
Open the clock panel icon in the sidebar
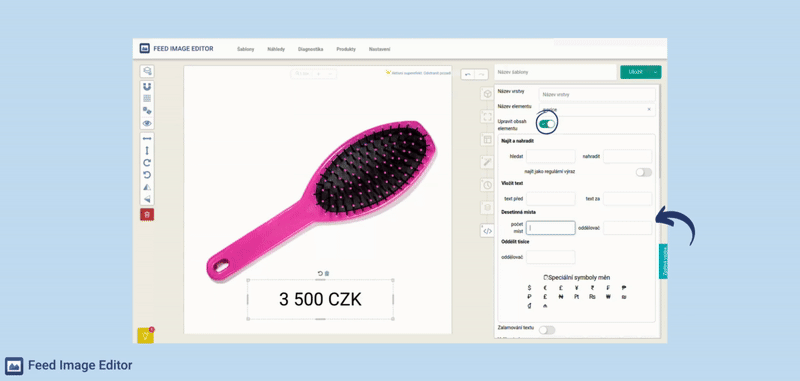pos(487,185)
